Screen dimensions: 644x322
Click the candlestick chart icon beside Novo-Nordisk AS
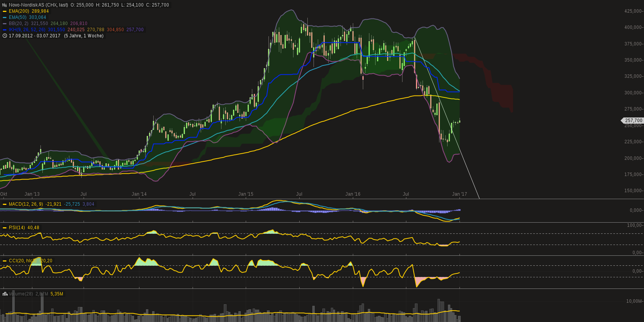coord(5,5)
